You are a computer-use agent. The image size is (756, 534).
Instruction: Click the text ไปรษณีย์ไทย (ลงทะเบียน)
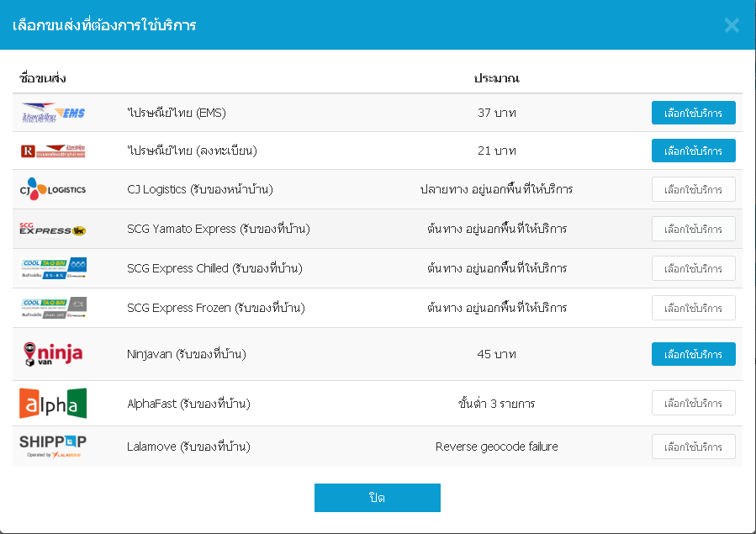pyautogui.click(x=192, y=151)
